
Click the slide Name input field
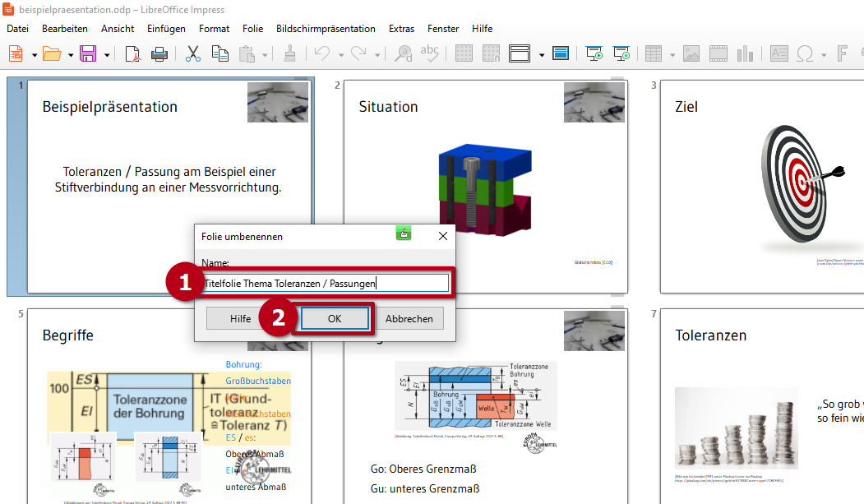(326, 284)
